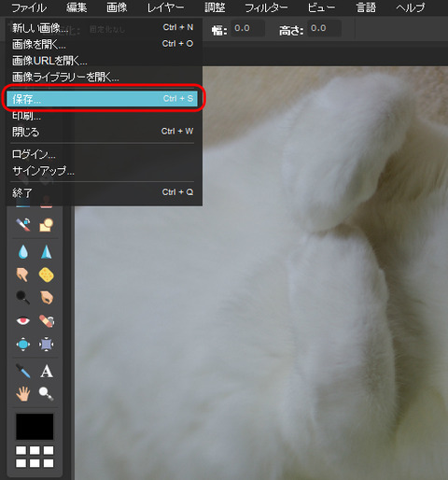This screenshot has width=448, height=480.
Task: Select the Type text tool
Action: (47, 371)
